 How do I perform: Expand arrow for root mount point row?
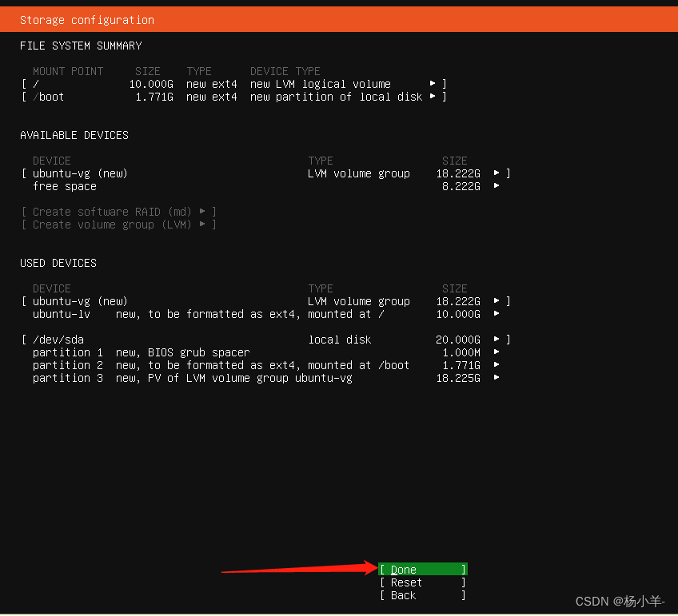433,83
